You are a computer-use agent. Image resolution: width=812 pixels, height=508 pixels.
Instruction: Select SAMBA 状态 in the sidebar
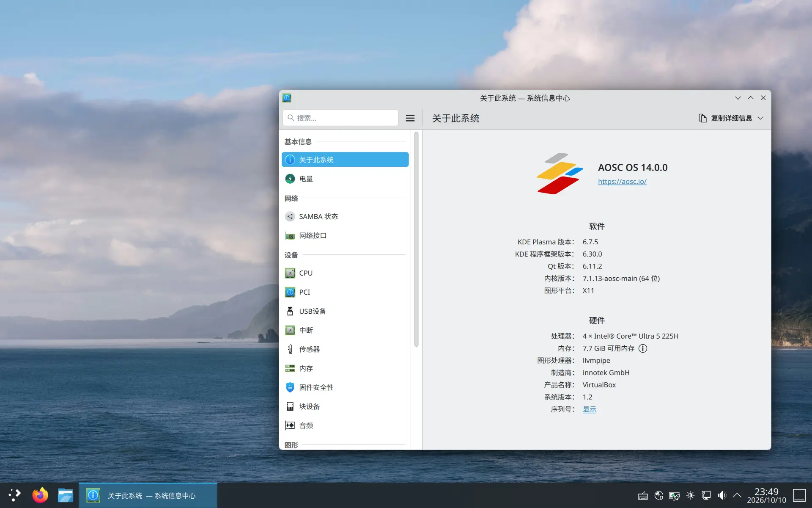[x=345, y=216]
